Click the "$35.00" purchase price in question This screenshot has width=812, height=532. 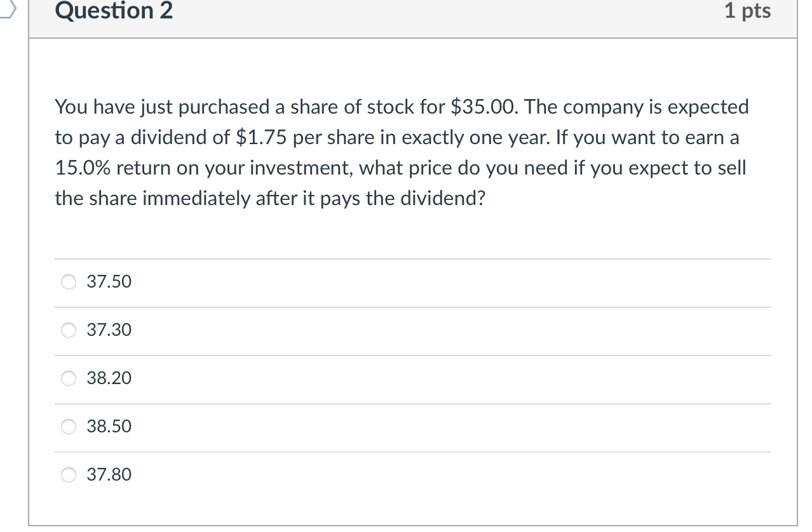pos(485,107)
